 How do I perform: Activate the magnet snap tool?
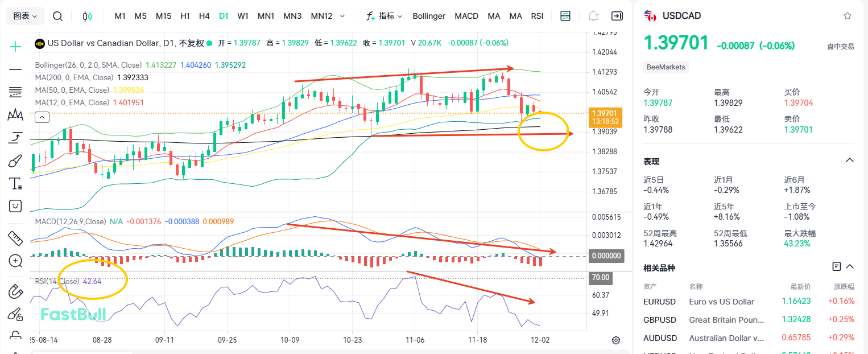tap(15, 291)
